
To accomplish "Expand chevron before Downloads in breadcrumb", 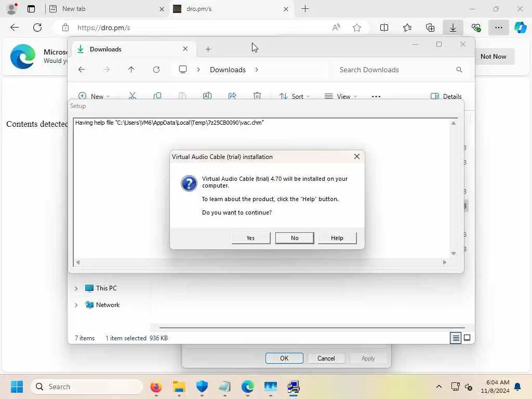I will (198, 70).
